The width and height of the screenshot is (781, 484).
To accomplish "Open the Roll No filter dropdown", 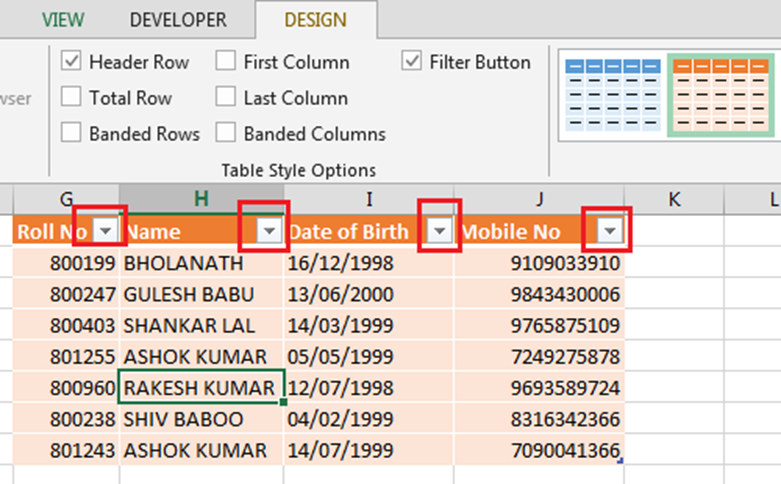I will (107, 231).
